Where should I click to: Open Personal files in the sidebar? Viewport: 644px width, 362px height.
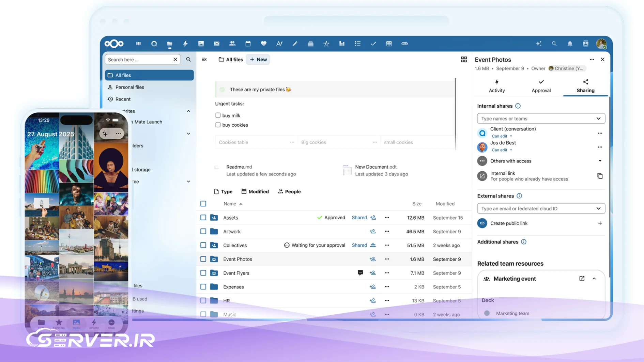(x=149, y=87)
